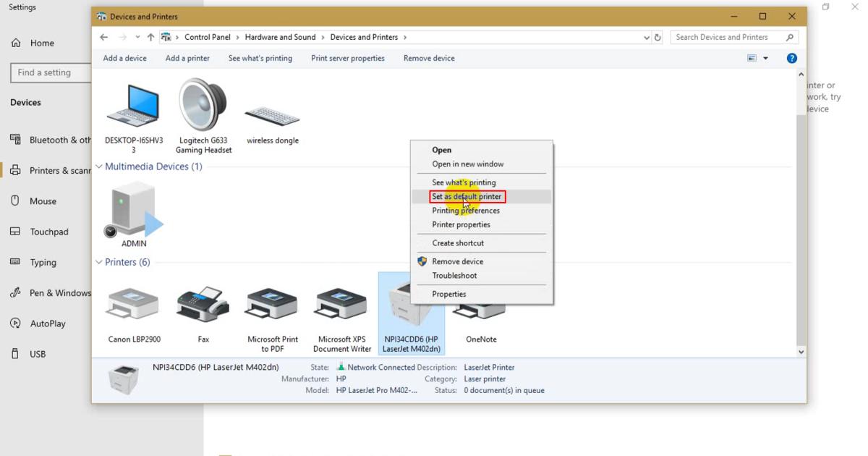Select the Canon LBP2900 printer icon

click(133, 305)
